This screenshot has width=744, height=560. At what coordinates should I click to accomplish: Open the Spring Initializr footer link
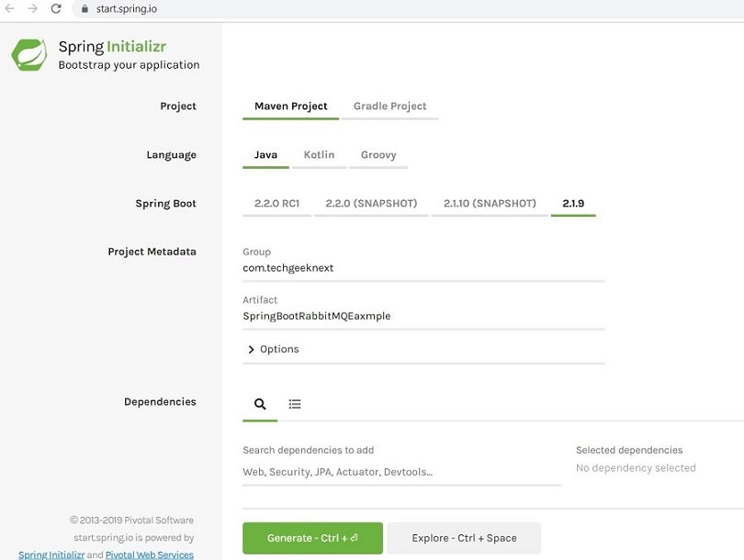point(51,554)
